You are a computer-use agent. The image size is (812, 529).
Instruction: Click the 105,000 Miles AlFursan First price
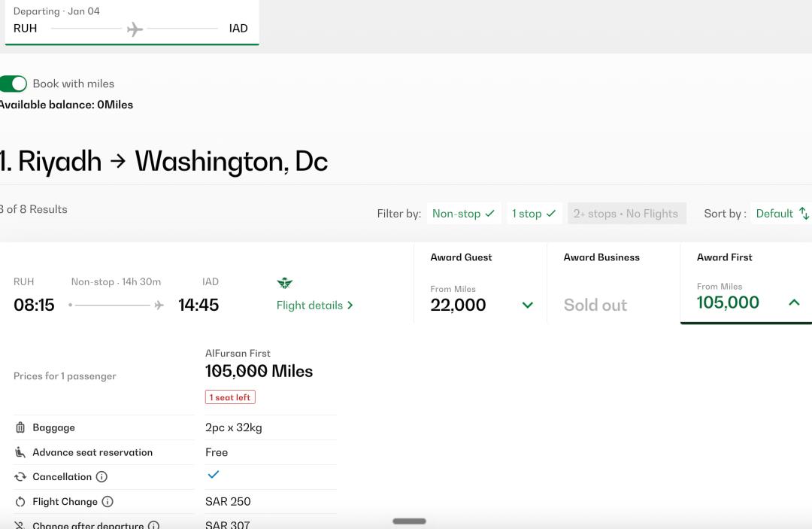259,371
